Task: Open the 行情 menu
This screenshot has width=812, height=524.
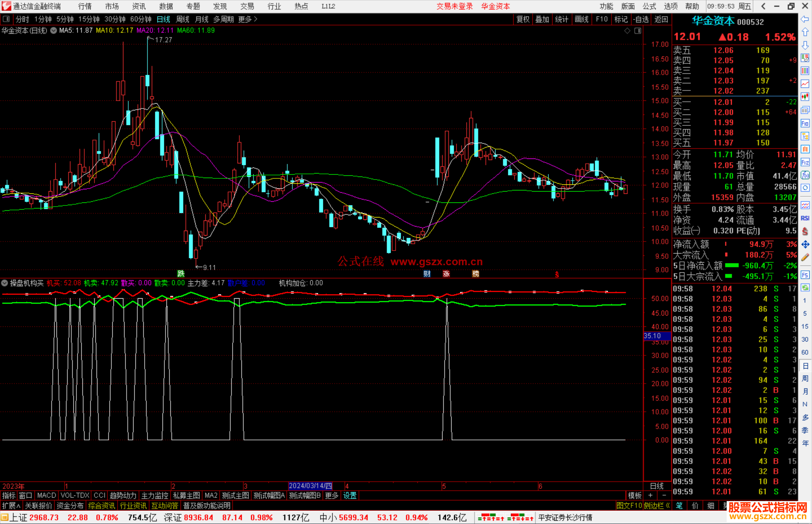Action: pyautogui.click(x=85, y=6)
